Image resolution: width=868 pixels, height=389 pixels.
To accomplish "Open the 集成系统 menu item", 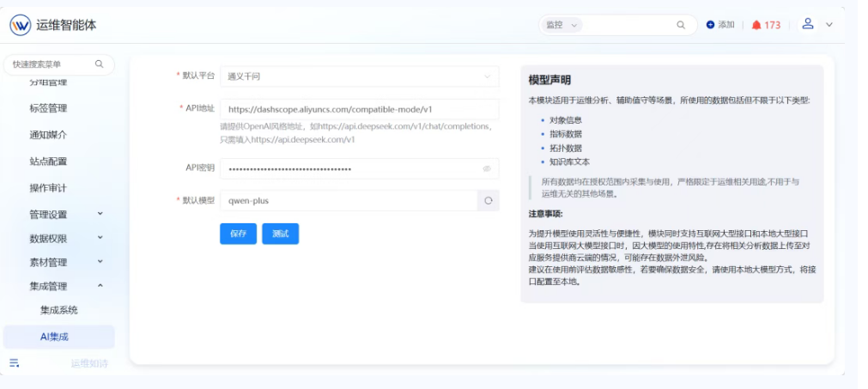I will pyautogui.click(x=58, y=310).
